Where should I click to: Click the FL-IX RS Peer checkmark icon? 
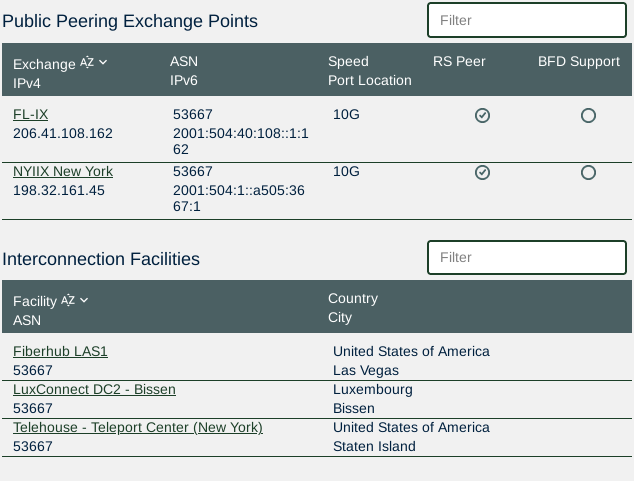pos(482,116)
